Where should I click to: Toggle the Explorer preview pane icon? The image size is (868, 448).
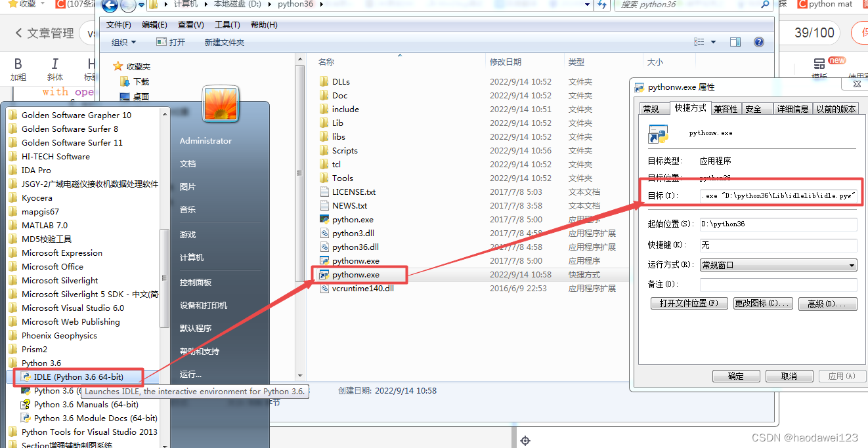735,42
